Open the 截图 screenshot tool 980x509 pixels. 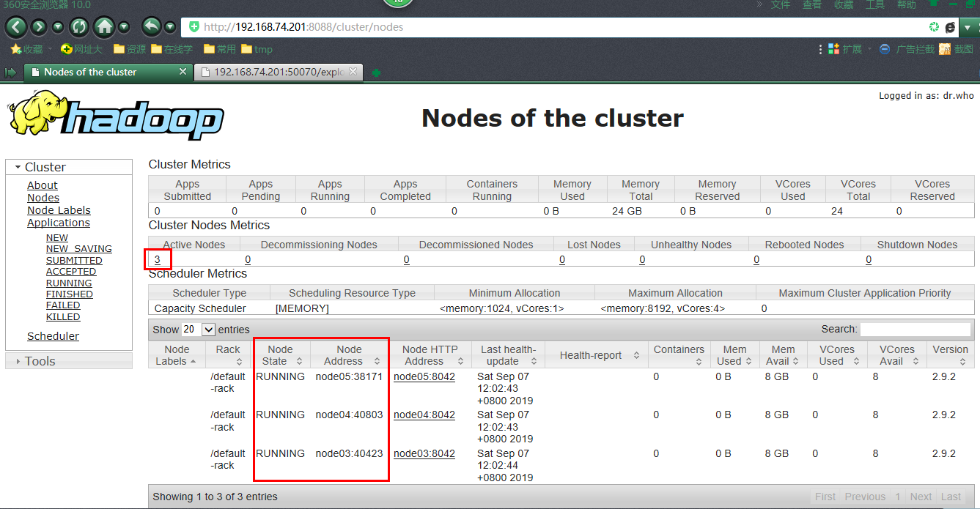tap(956, 49)
